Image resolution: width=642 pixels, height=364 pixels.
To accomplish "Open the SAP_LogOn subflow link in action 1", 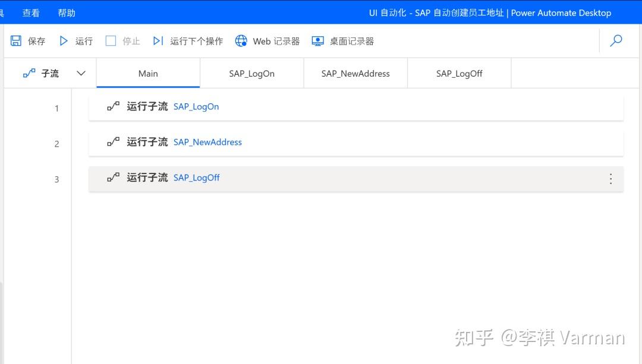I will tap(196, 106).
